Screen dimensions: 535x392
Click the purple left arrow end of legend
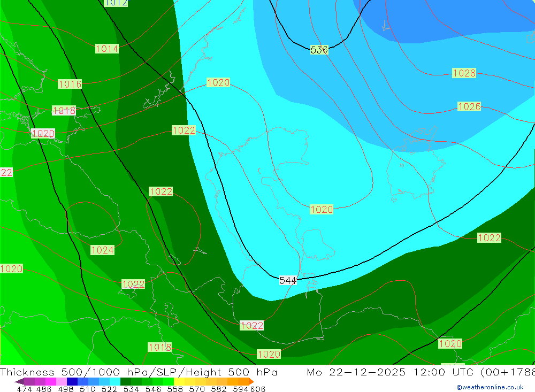19,381
